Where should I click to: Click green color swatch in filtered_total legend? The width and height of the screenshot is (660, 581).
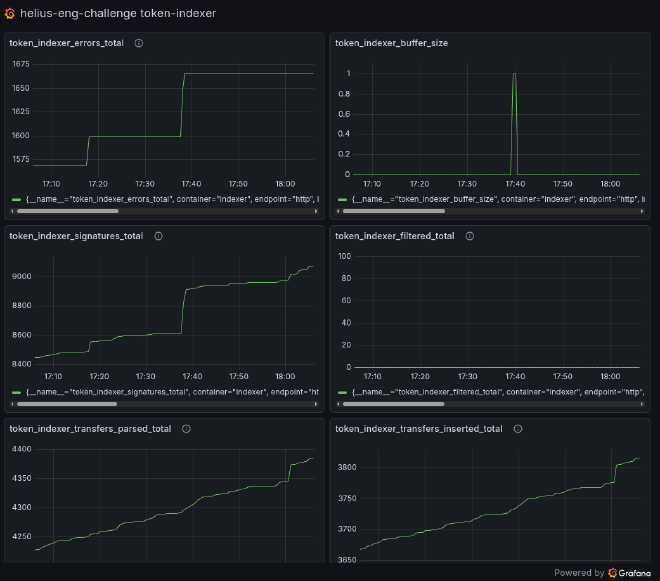[343, 392]
